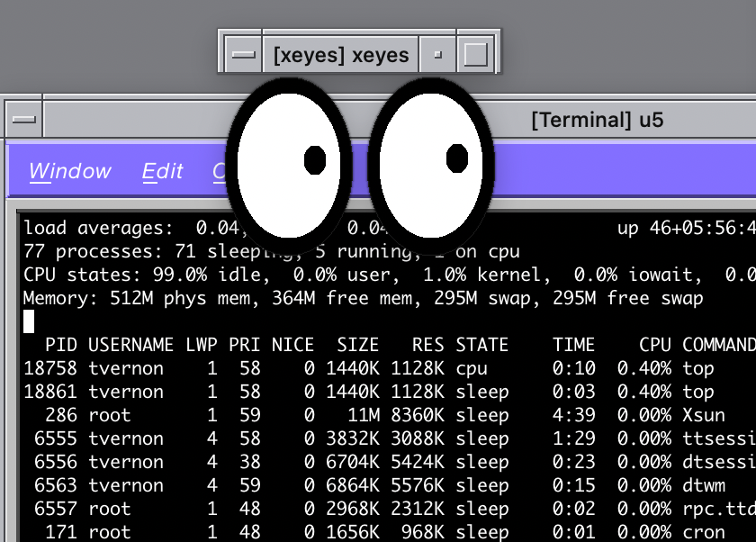Click the SIZE column header
The width and height of the screenshot is (756, 542).
coord(358,345)
